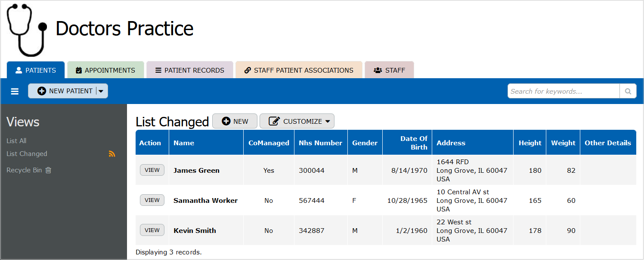This screenshot has width=644, height=260.
Task: Open the Customize dropdown
Action: 297,121
